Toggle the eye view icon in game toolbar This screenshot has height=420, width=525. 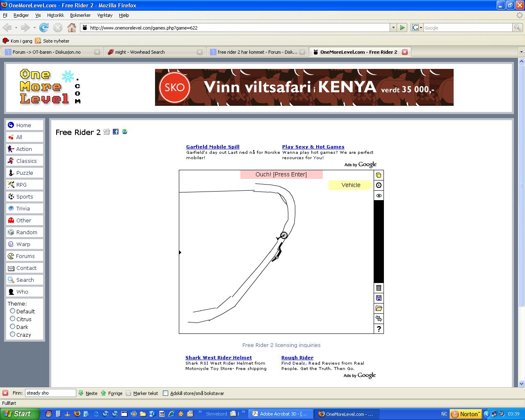tap(379, 196)
